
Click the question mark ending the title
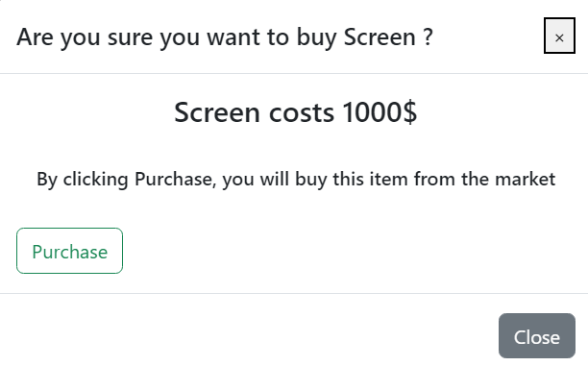(x=429, y=37)
